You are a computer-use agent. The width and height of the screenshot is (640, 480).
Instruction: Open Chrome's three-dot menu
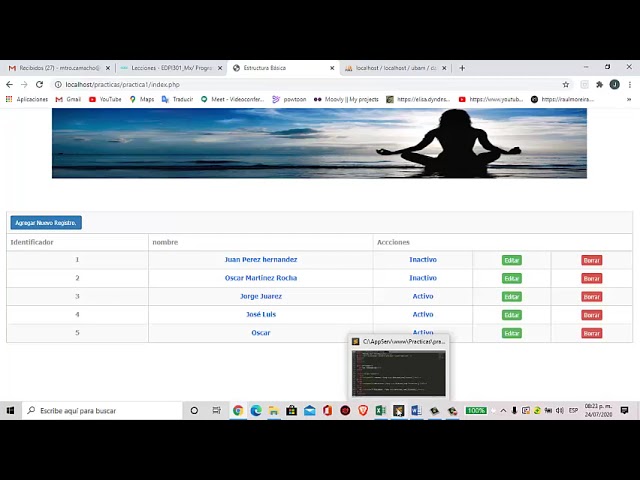[630, 84]
